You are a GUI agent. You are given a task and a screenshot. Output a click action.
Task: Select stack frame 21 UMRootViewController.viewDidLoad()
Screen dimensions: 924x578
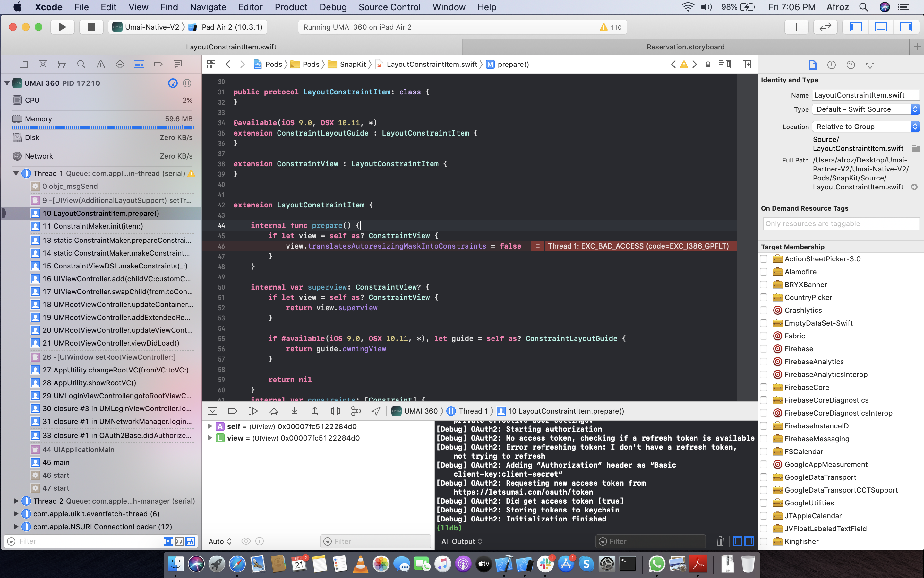111,343
